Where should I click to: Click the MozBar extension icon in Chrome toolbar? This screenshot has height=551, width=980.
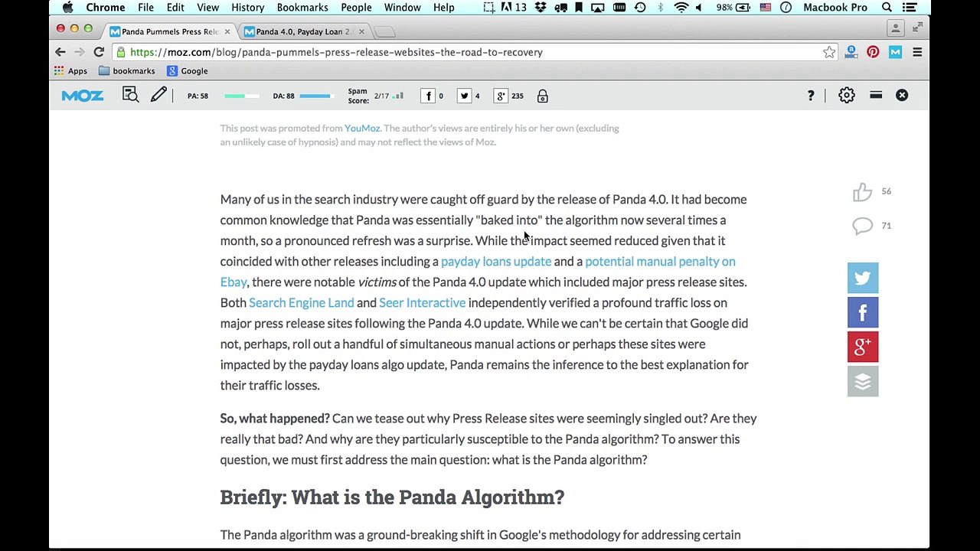[x=895, y=52]
